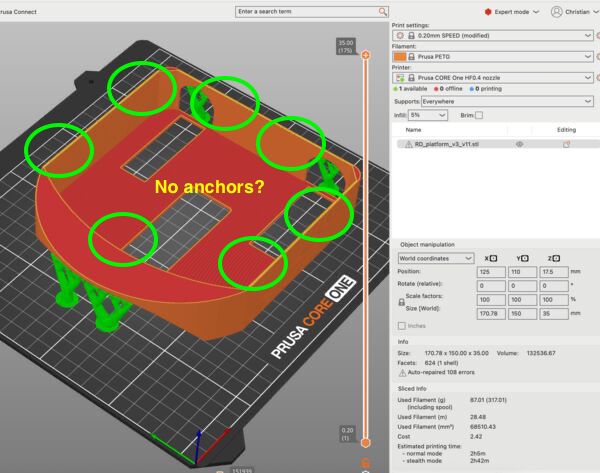Click auto-repaired errors warning triangle icon
The height and width of the screenshot is (473, 600).
(402, 372)
